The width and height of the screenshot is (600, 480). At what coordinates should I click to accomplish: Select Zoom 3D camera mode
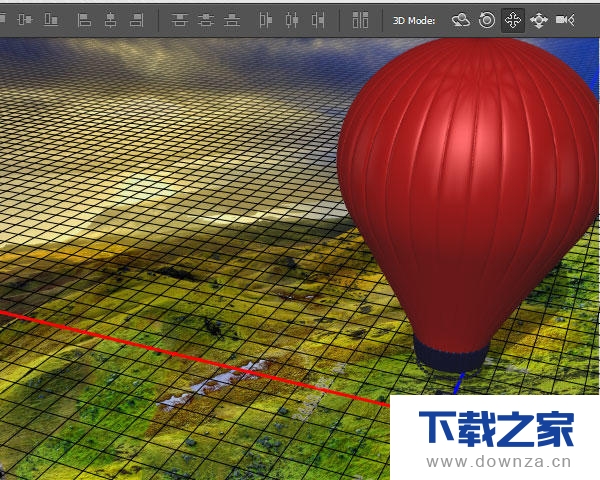(565, 20)
